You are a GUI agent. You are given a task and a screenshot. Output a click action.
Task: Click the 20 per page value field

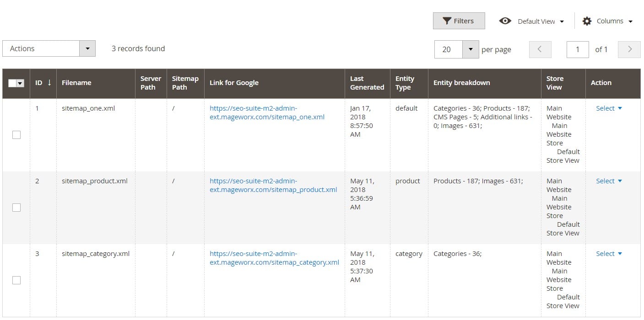(x=448, y=49)
